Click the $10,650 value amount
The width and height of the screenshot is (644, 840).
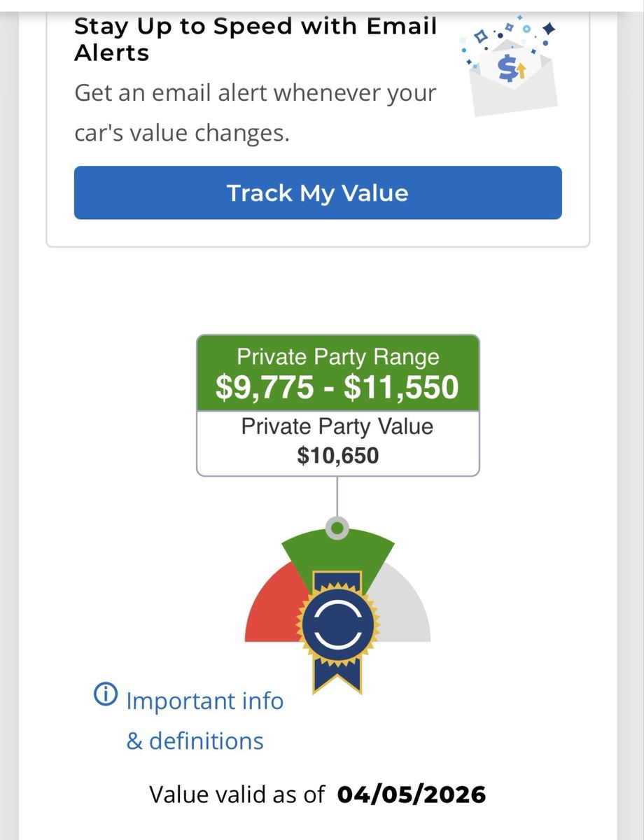tap(337, 456)
